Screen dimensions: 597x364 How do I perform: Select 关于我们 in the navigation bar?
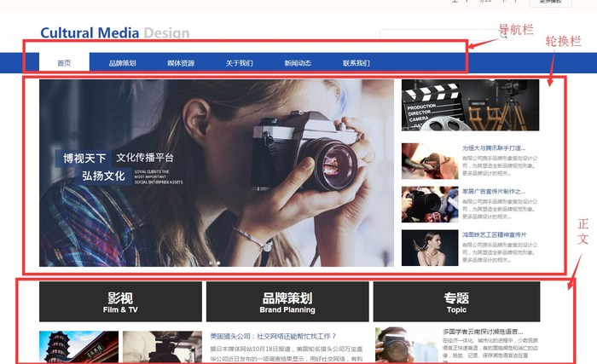point(239,63)
